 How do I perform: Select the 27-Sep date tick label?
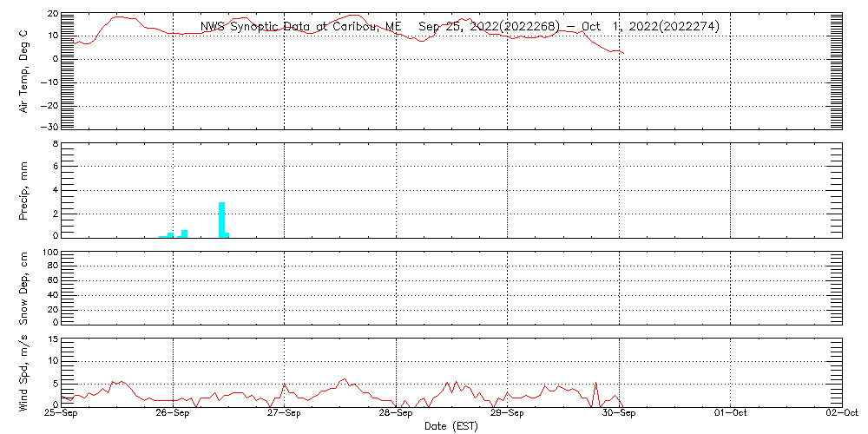284,412
